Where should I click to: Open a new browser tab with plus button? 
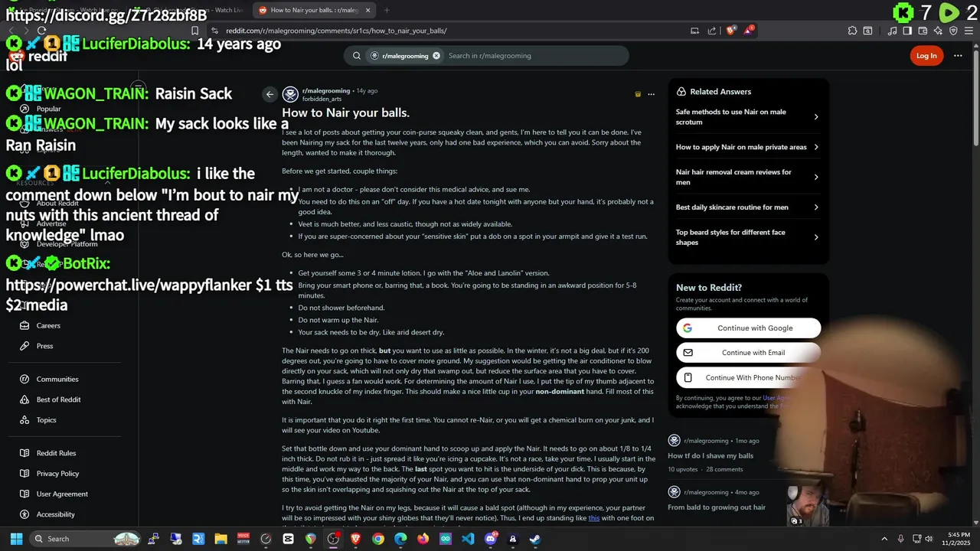point(387,10)
